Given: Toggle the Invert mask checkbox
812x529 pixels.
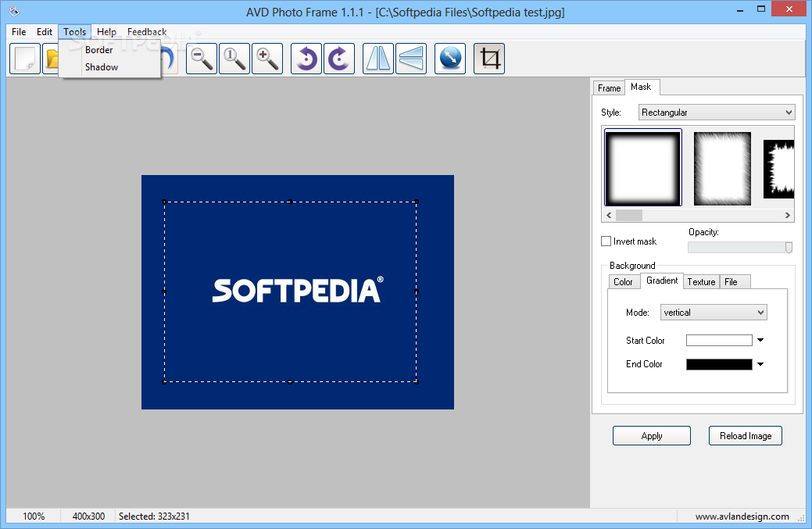Looking at the screenshot, I should click(606, 241).
